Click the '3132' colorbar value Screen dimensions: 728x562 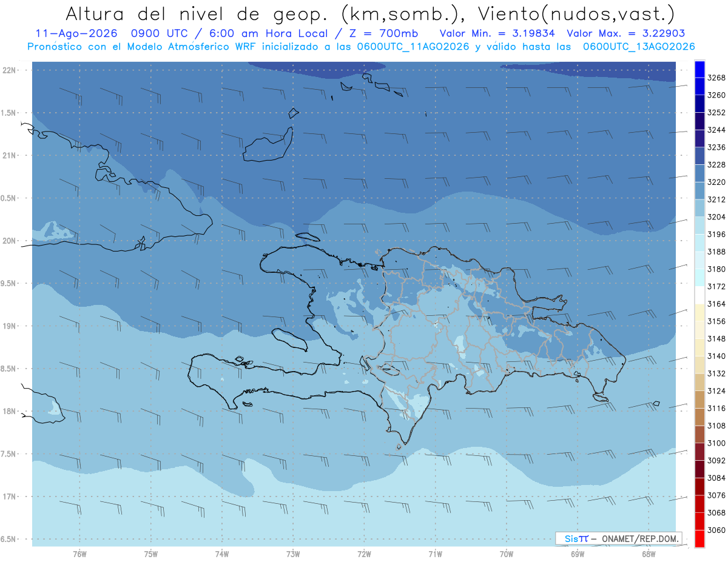tap(716, 373)
